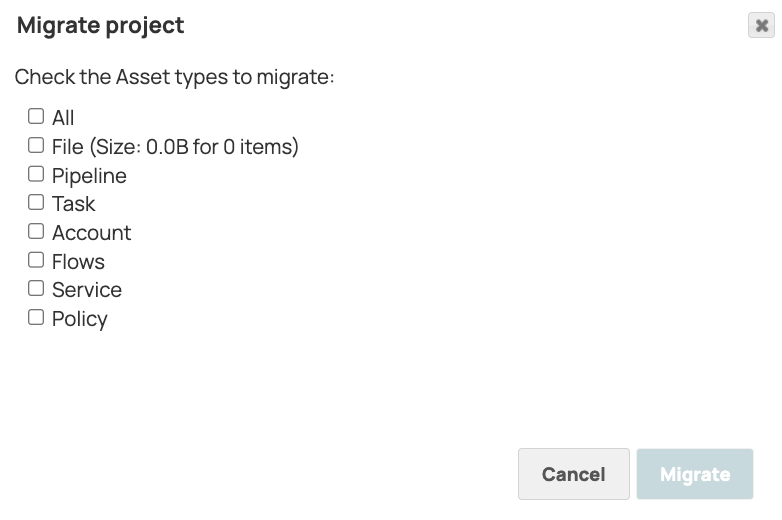Image resolution: width=782 pixels, height=520 pixels.
Task: Click the 'Flows' label text
Action: [78, 262]
